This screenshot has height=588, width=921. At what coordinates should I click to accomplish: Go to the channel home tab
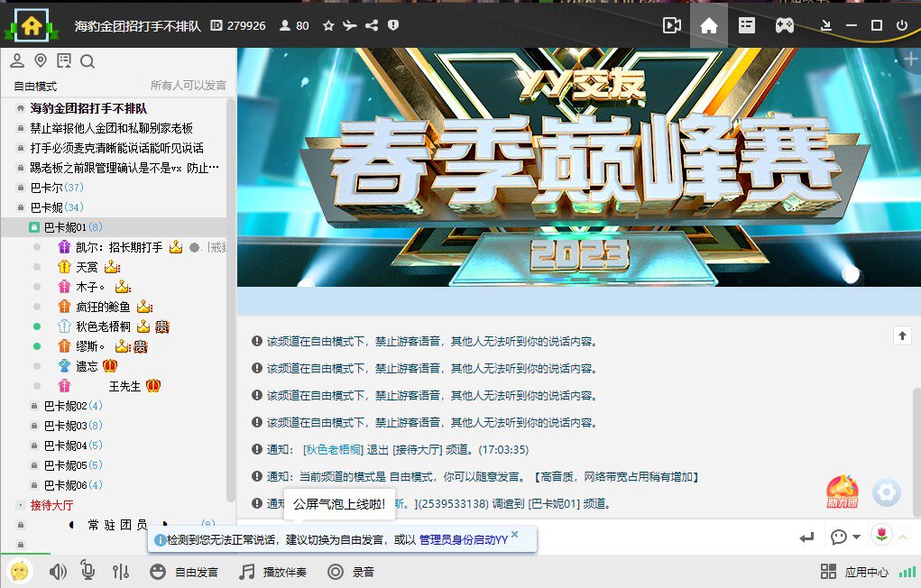click(709, 25)
